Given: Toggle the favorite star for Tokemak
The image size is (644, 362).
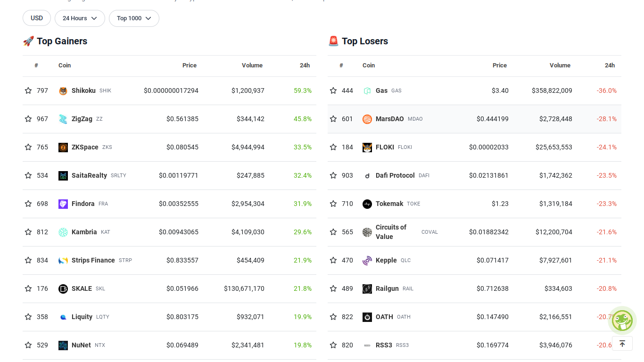Looking at the screenshot, I should 333,204.
